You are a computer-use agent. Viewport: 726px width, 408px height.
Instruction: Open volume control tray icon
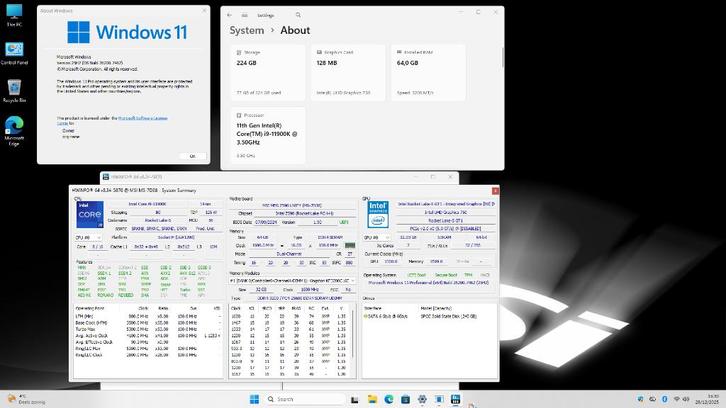click(686, 399)
